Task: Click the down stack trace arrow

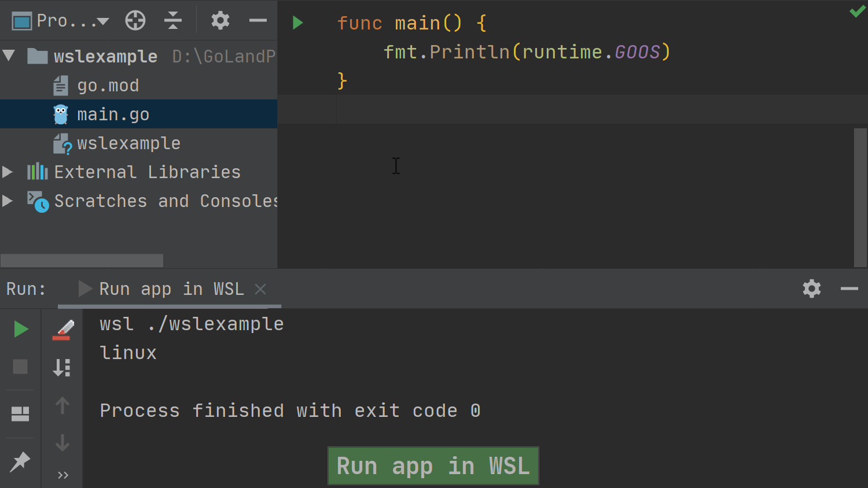Action: pyautogui.click(x=62, y=443)
